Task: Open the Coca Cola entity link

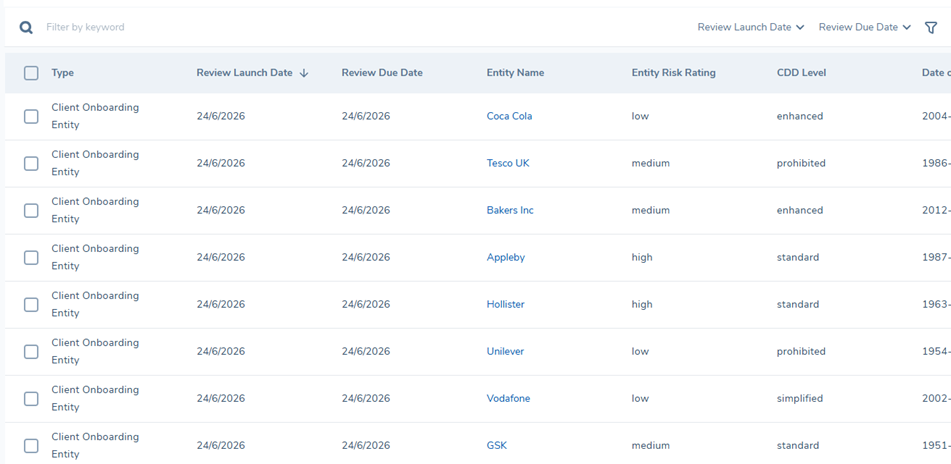Action: click(509, 116)
